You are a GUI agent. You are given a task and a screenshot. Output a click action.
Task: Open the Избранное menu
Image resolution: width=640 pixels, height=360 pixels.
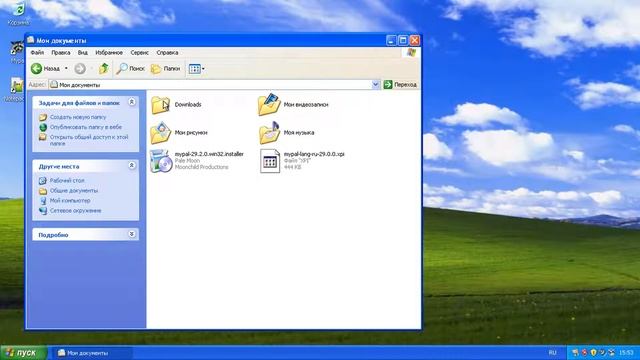(x=109, y=53)
